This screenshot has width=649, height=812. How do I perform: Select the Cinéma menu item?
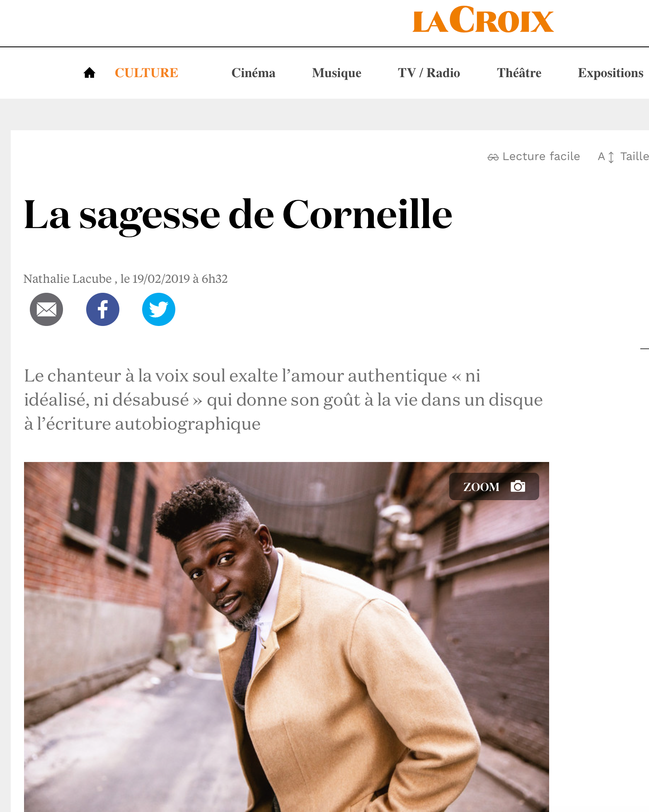click(x=253, y=73)
